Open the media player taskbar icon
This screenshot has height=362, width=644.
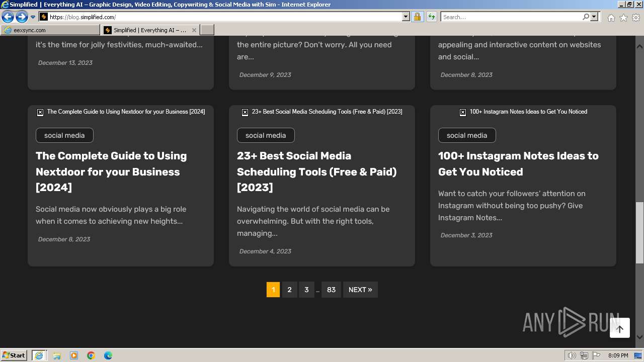pyautogui.click(x=74, y=355)
